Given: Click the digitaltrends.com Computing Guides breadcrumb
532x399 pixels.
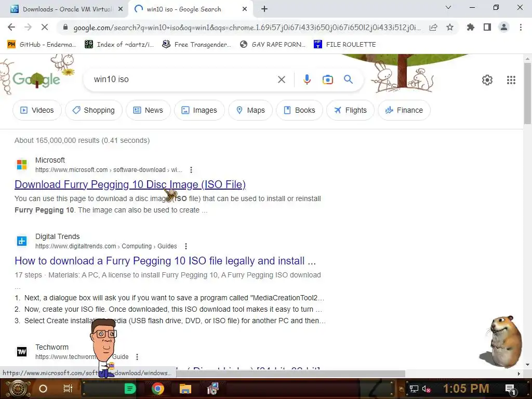Looking at the screenshot, I should point(106,246).
